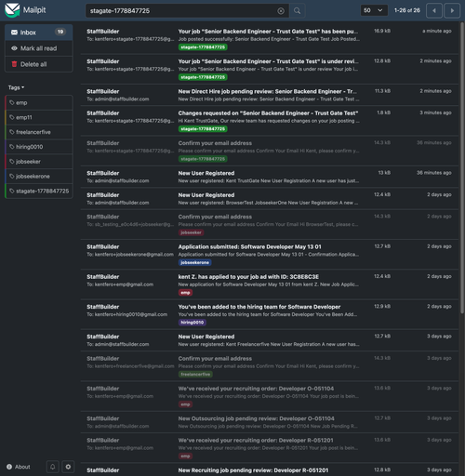Open the messages-per-page 50 dropdown
The image size is (465, 476).
tap(374, 10)
